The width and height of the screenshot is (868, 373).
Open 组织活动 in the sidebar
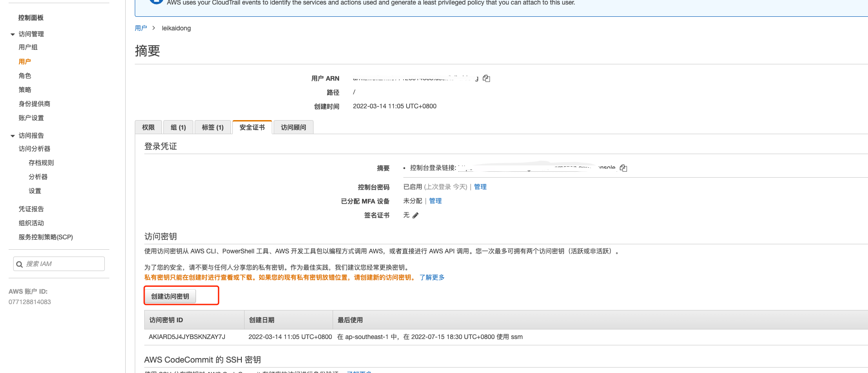pos(31,223)
